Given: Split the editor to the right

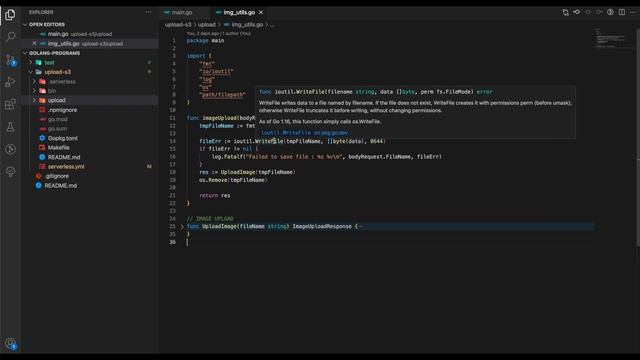Looking at the screenshot, I should pos(622,12).
